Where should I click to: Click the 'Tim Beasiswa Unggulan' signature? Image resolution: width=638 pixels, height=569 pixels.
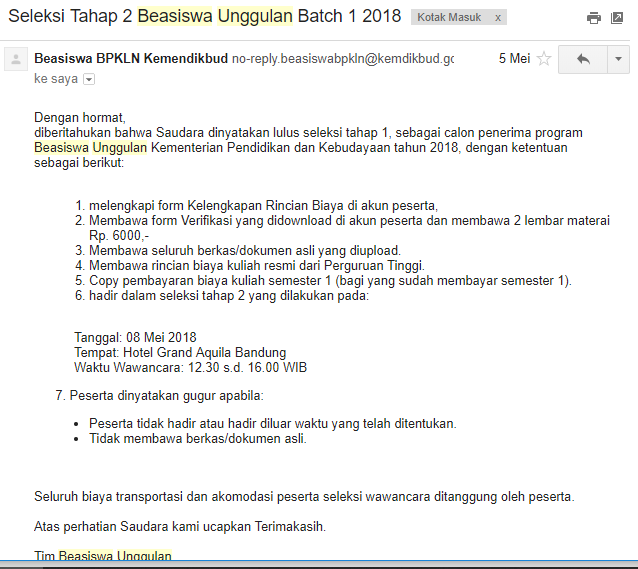pyautogui.click(x=103, y=555)
